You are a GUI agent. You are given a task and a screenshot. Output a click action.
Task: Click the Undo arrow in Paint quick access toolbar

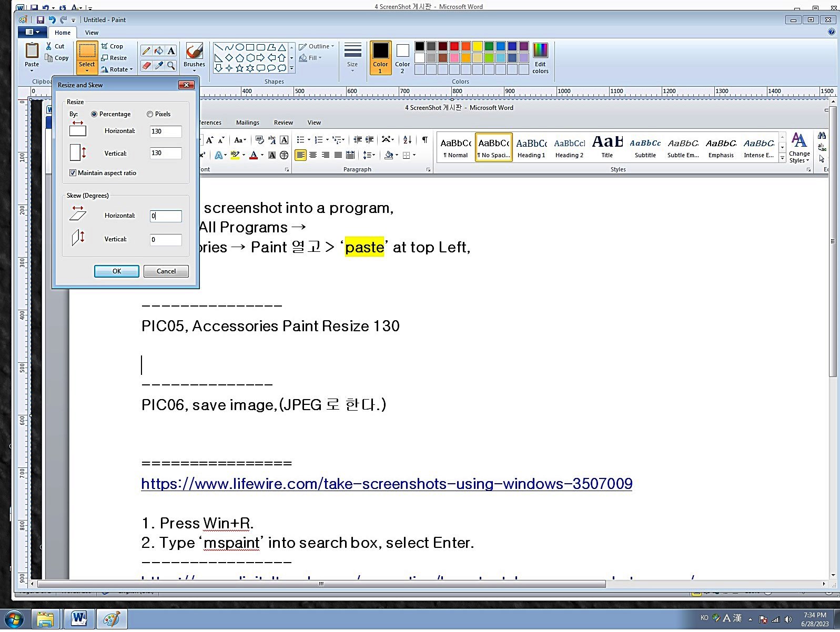point(52,20)
